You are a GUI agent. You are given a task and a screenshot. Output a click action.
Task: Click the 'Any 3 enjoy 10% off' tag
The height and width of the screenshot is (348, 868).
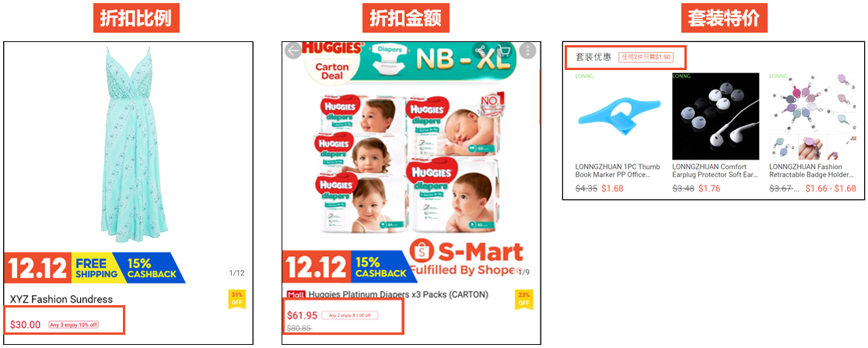(x=74, y=325)
